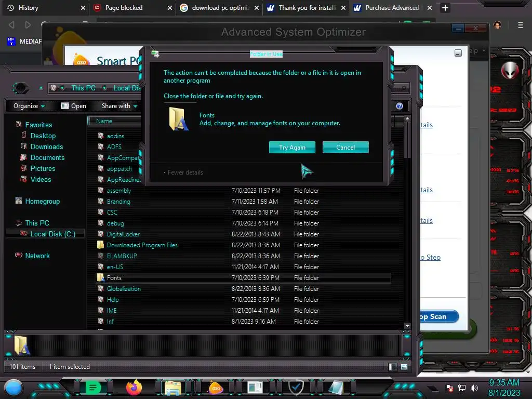Viewport: 532px width, 399px height.
Task: Click the Fonts folder icon in the dialog
Action: [179, 119]
